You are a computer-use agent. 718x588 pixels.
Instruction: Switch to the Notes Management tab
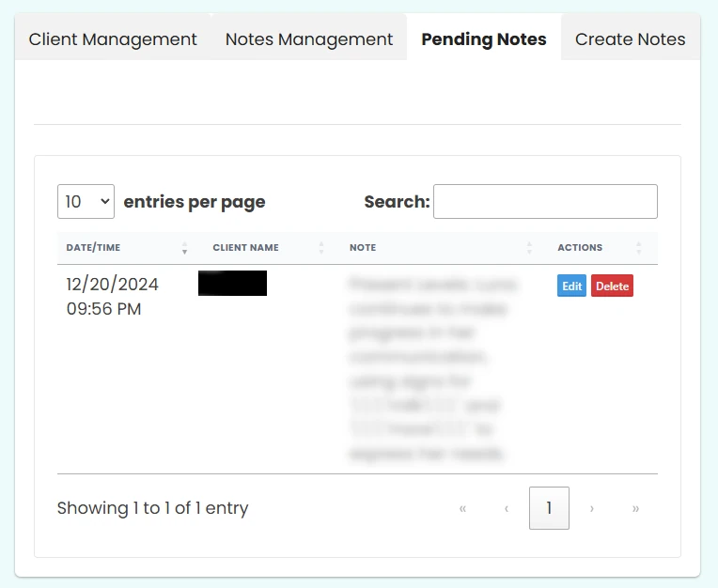(x=309, y=39)
